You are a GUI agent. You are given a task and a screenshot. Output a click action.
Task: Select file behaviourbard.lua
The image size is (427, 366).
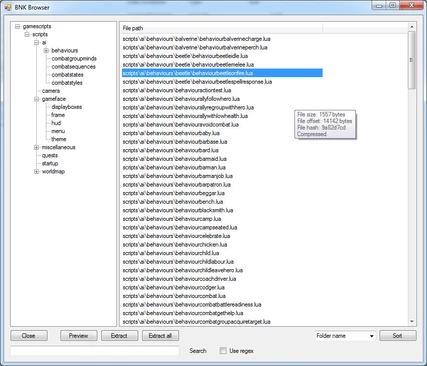coord(171,150)
